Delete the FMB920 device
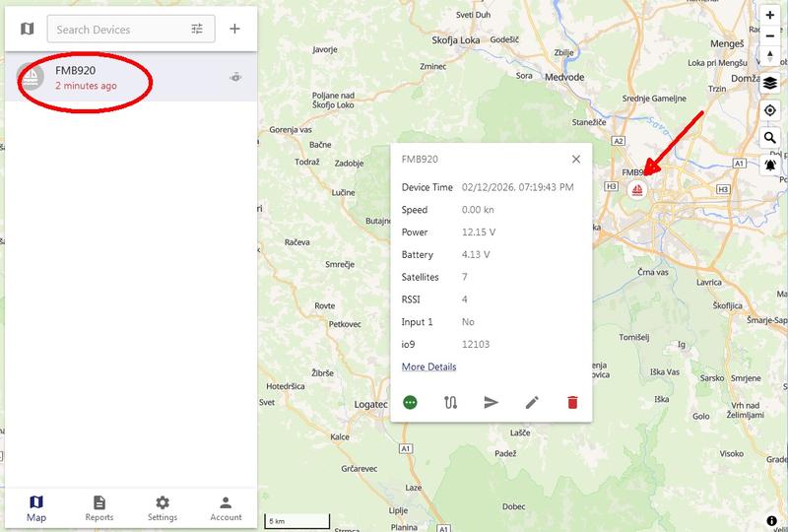 click(x=572, y=402)
